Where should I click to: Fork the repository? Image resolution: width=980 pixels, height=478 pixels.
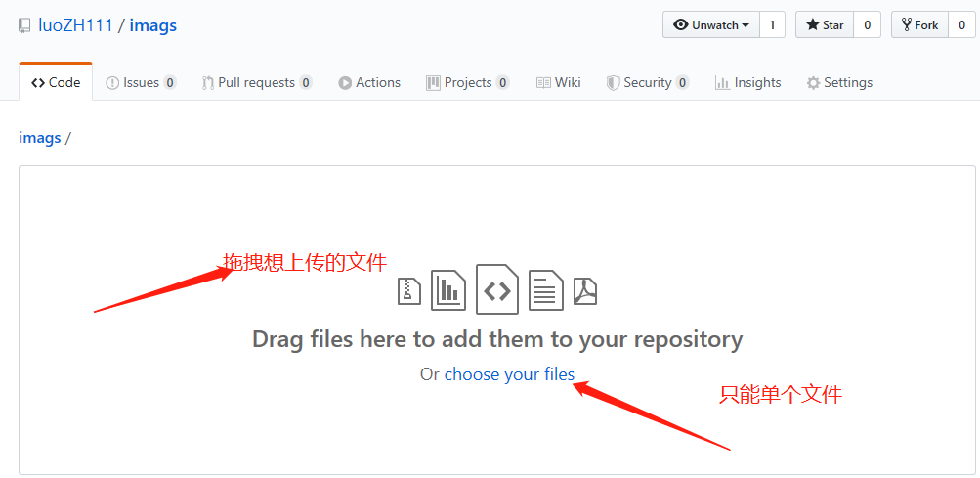(920, 25)
